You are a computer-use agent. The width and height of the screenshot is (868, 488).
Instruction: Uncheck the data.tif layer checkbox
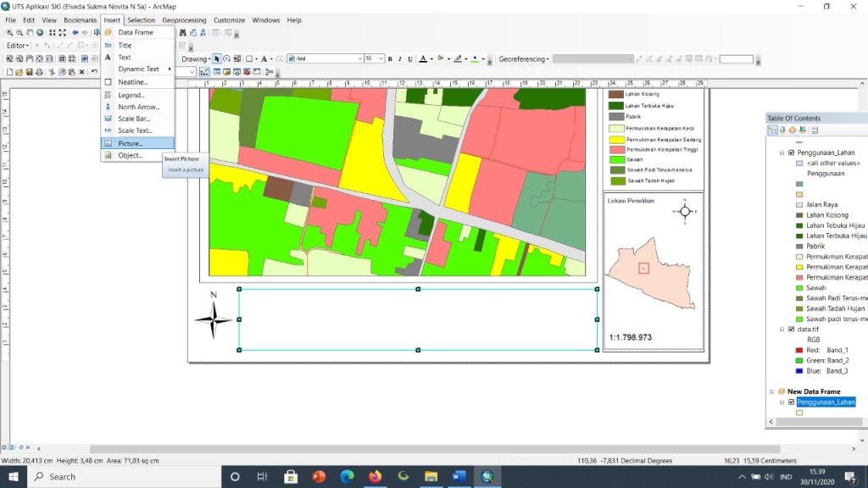pyautogui.click(x=791, y=330)
